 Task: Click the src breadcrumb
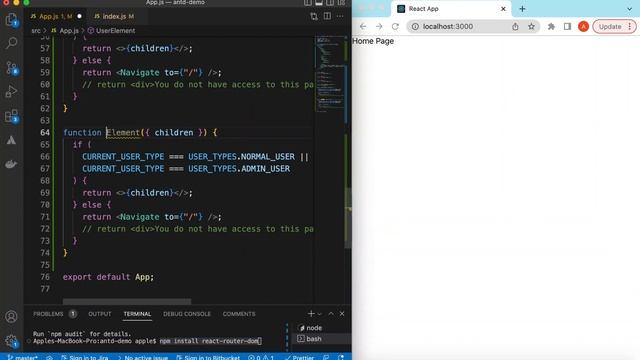(x=36, y=31)
